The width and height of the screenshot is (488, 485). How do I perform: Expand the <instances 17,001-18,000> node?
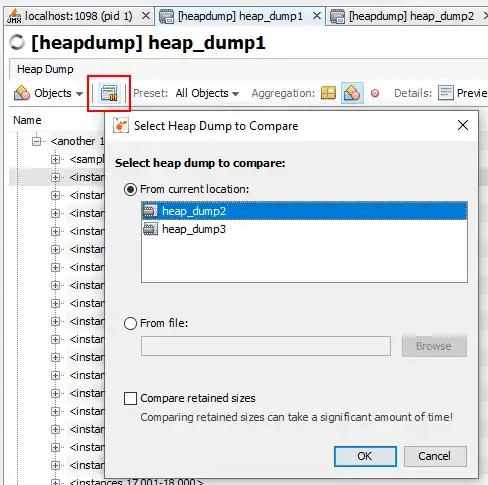(55, 482)
